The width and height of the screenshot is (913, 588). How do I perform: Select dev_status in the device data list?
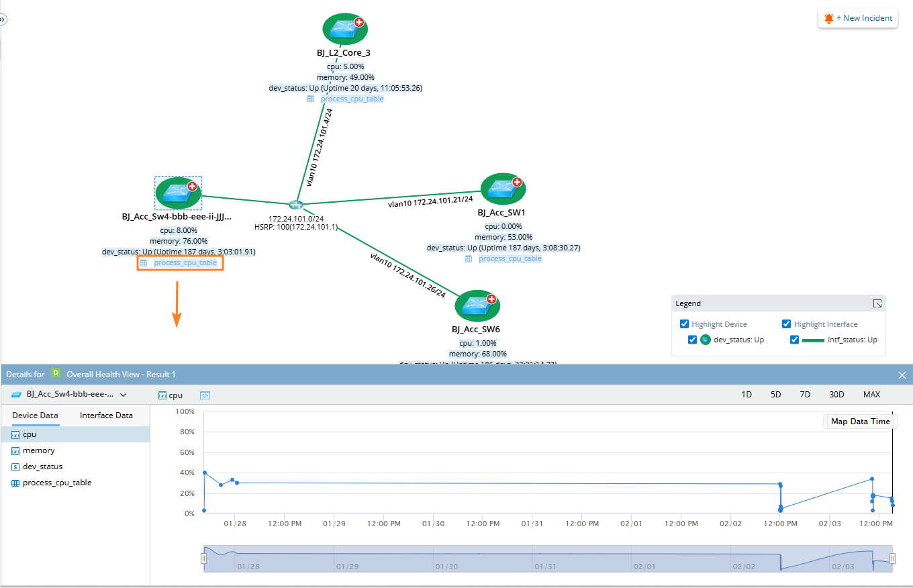pyautogui.click(x=75, y=467)
